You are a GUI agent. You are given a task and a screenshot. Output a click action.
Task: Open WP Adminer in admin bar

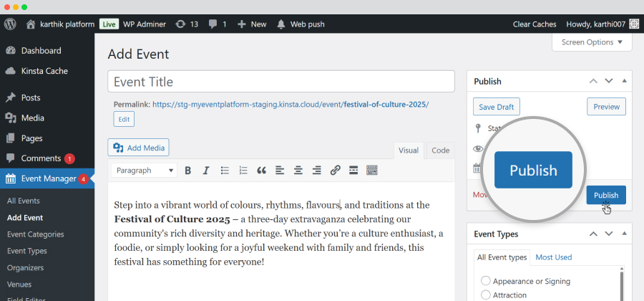145,24
